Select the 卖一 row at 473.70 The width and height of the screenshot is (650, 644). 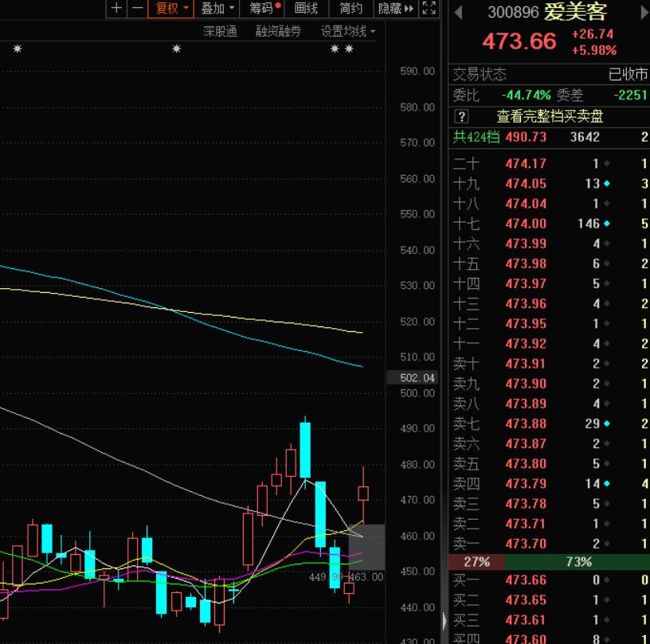point(550,544)
